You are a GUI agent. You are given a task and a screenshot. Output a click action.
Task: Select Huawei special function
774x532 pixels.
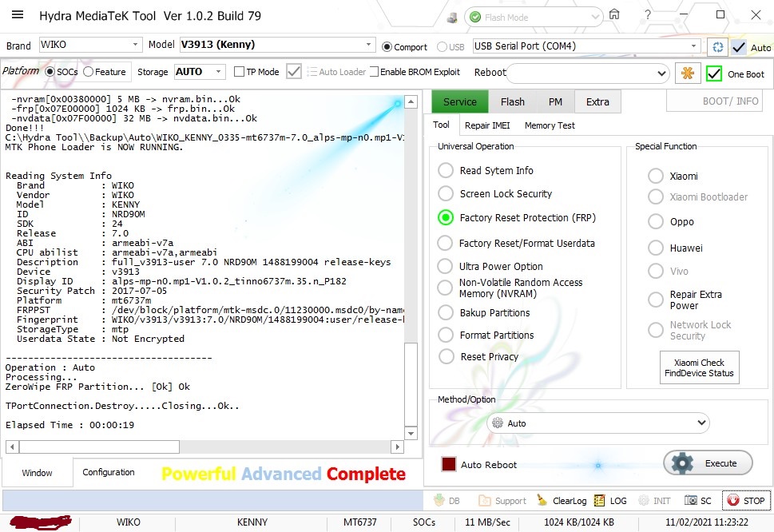tap(656, 248)
